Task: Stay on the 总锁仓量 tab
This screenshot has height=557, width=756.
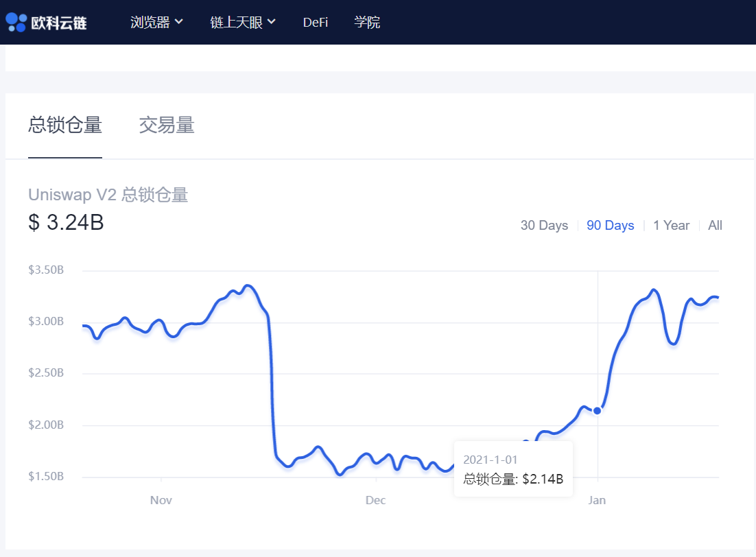Action: pyautogui.click(x=65, y=125)
